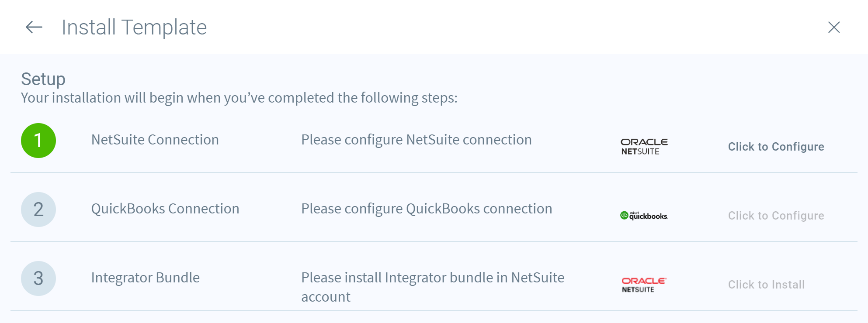The image size is (868, 323).
Task: Select the NetSuite Connection step label
Action: coord(155,140)
